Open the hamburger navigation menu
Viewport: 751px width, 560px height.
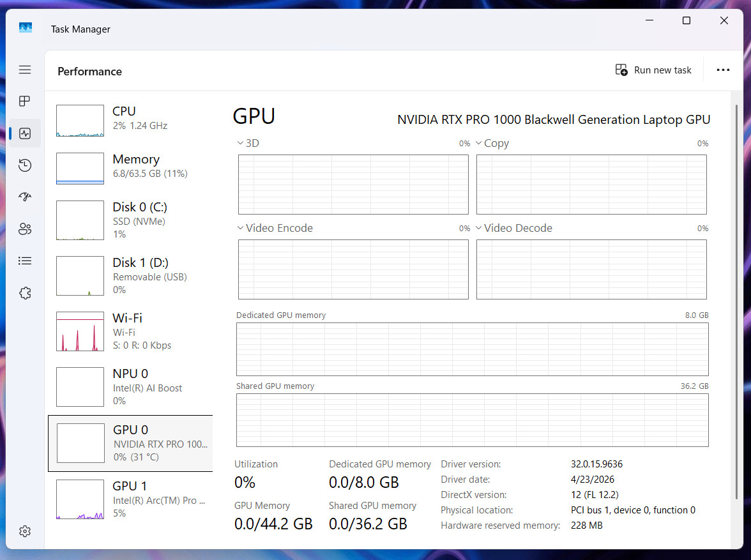25,70
